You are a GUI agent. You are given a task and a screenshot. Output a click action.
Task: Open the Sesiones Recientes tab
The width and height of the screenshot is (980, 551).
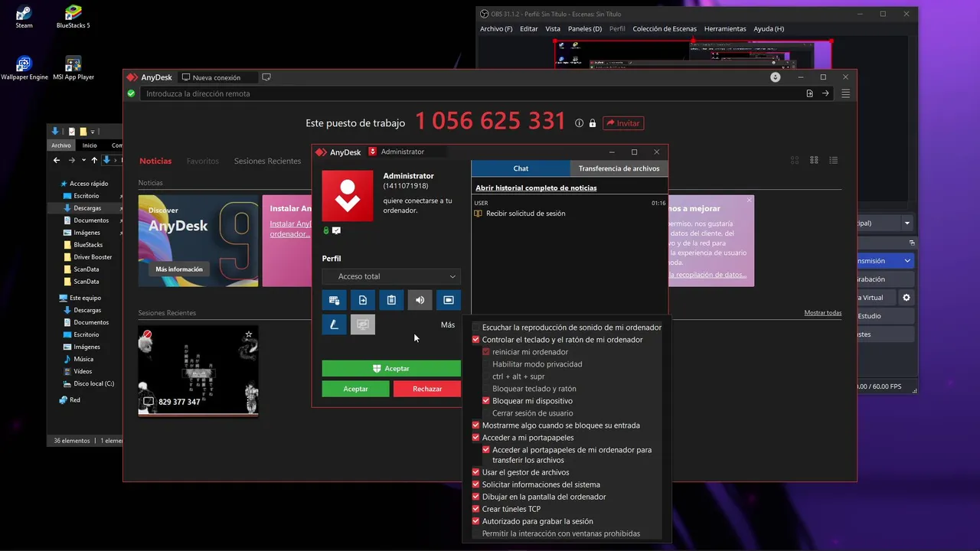click(267, 161)
